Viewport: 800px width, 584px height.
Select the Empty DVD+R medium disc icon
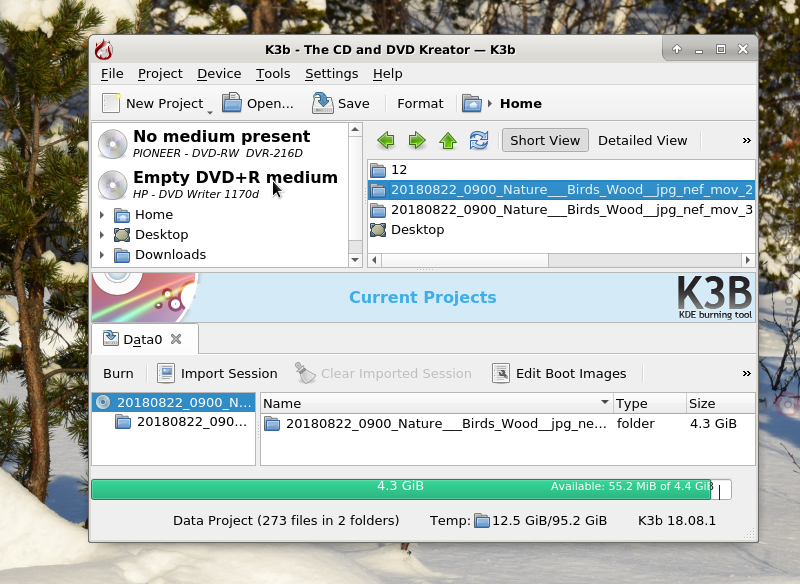pos(112,185)
